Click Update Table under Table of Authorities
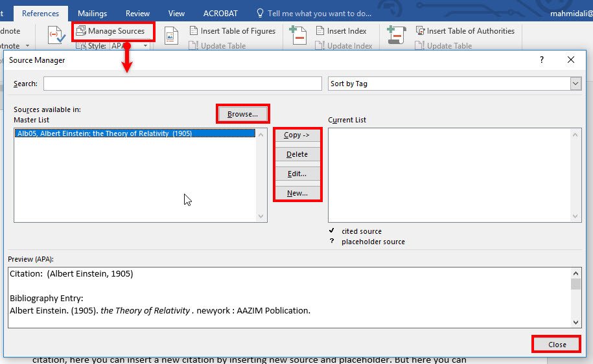 443,46
